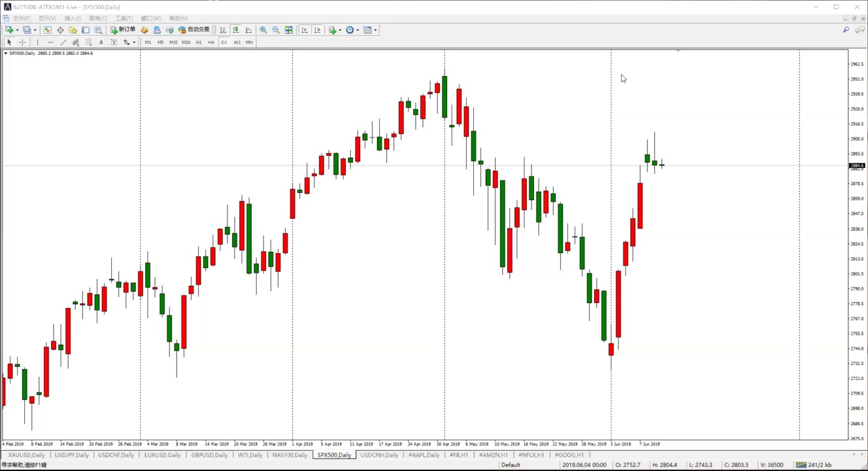Switch to the XAUUSD,Daily chart tab
The height and width of the screenshot is (471, 868).
[27, 455]
